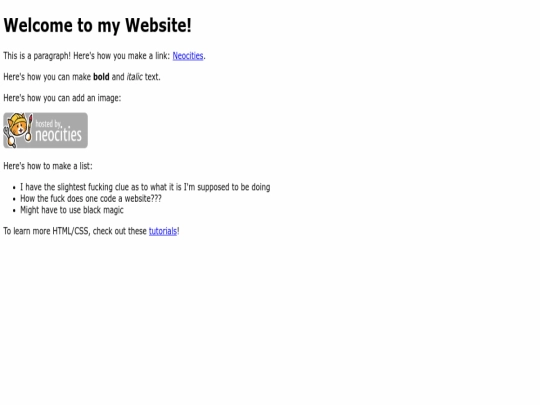Select the 'code a website???' list item
Image resolution: width=540 pixels, height=405 pixels.
[91, 199]
